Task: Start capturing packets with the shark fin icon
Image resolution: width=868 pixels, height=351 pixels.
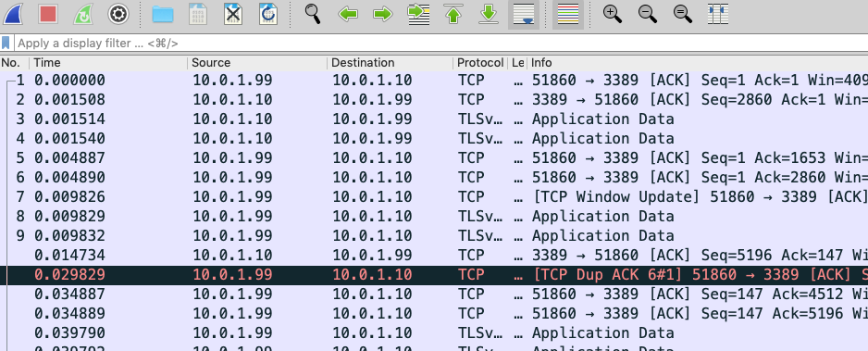Action: click(13, 14)
